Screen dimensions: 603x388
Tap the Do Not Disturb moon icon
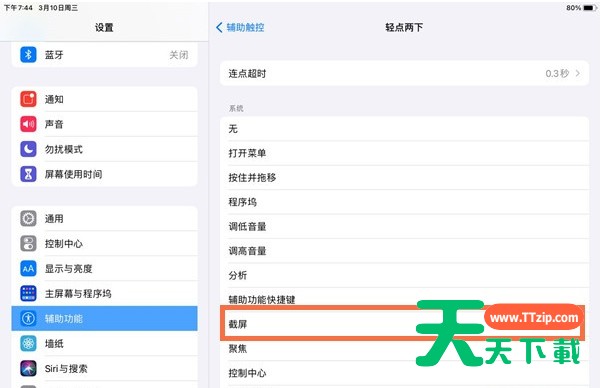pos(28,149)
